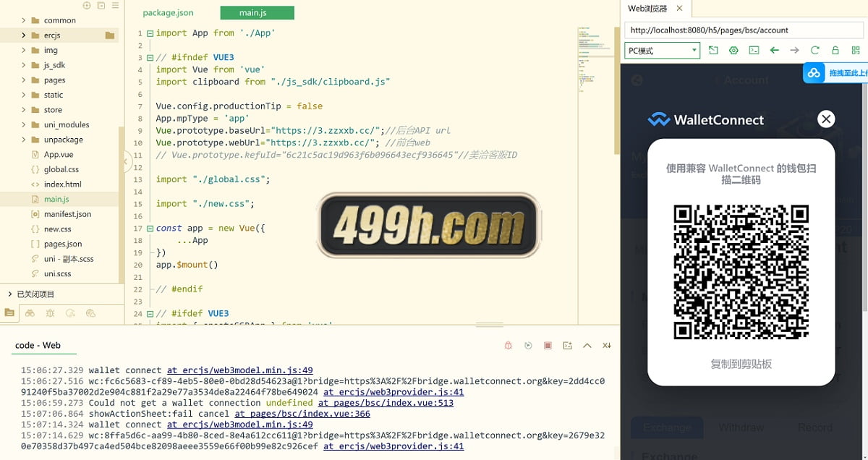Viewport: 868px width, 460px height.
Task: Switch to the project files view icon
Action: [x=9, y=313]
